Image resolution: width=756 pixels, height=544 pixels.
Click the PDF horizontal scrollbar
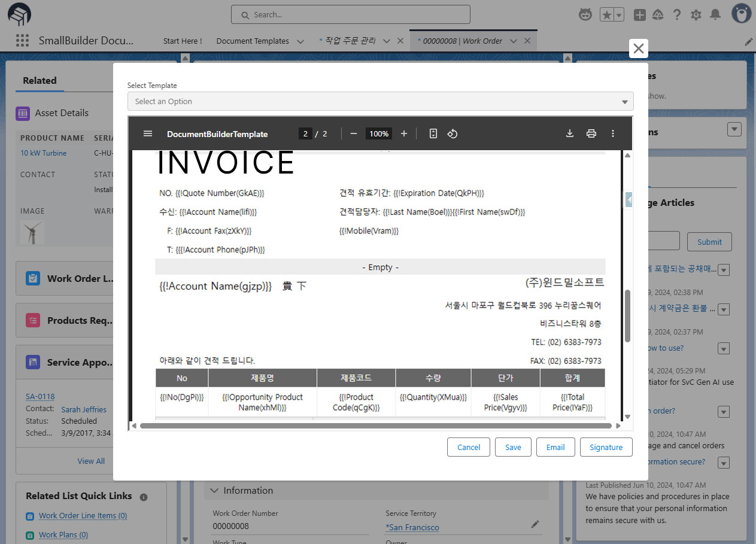tap(376, 426)
